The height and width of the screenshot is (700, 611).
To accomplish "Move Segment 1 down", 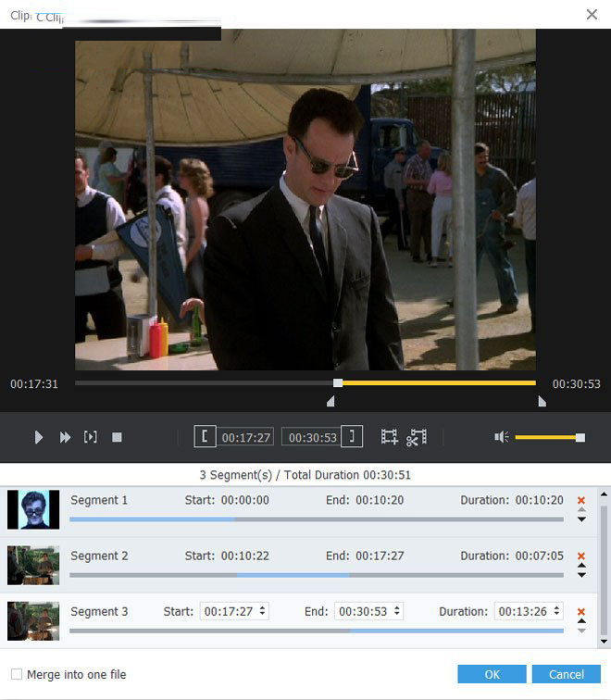I will click(x=581, y=519).
